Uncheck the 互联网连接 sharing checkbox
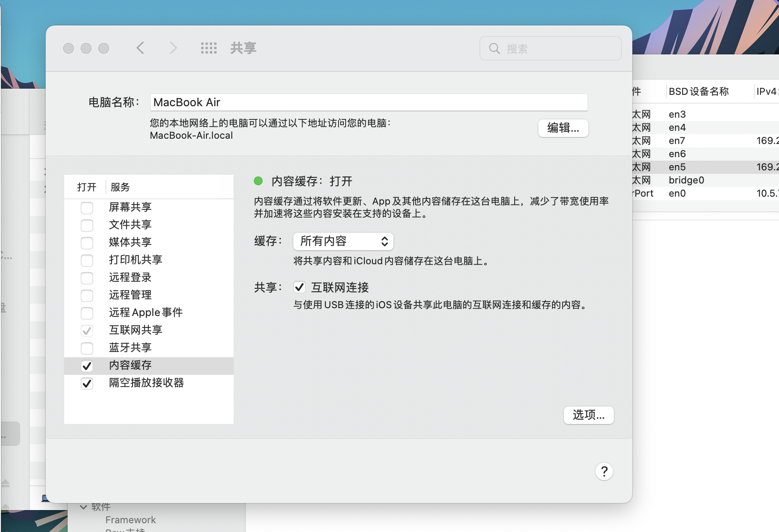This screenshot has width=779, height=532. click(x=299, y=288)
